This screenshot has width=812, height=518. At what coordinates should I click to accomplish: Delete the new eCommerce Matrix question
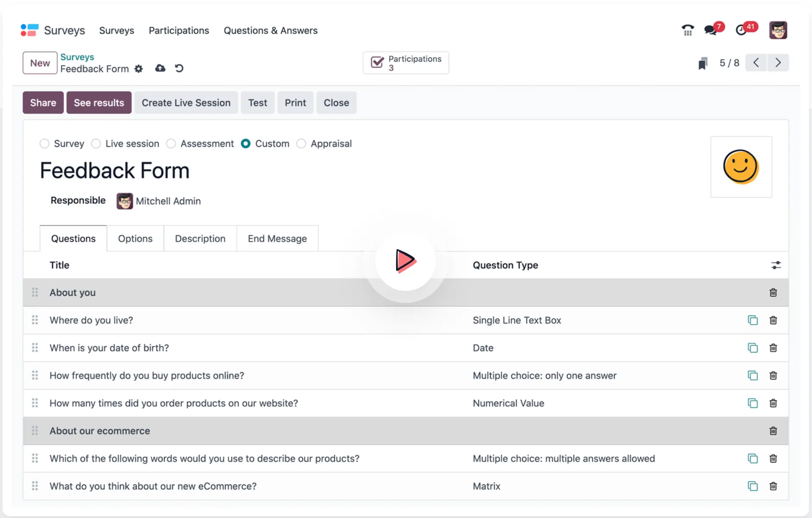tap(773, 486)
